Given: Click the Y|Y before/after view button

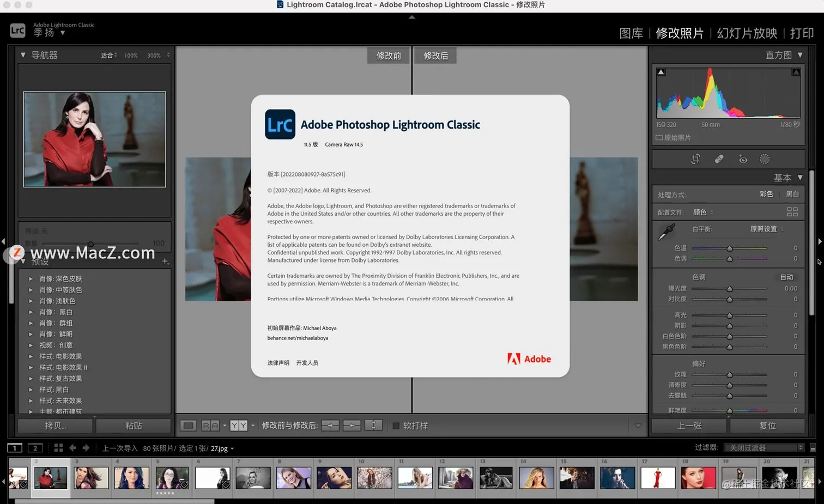Looking at the screenshot, I should [239, 426].
